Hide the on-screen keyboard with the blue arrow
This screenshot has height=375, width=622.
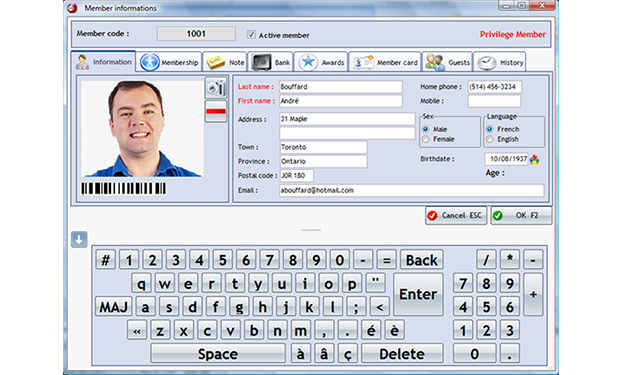(x=79, y=239)
